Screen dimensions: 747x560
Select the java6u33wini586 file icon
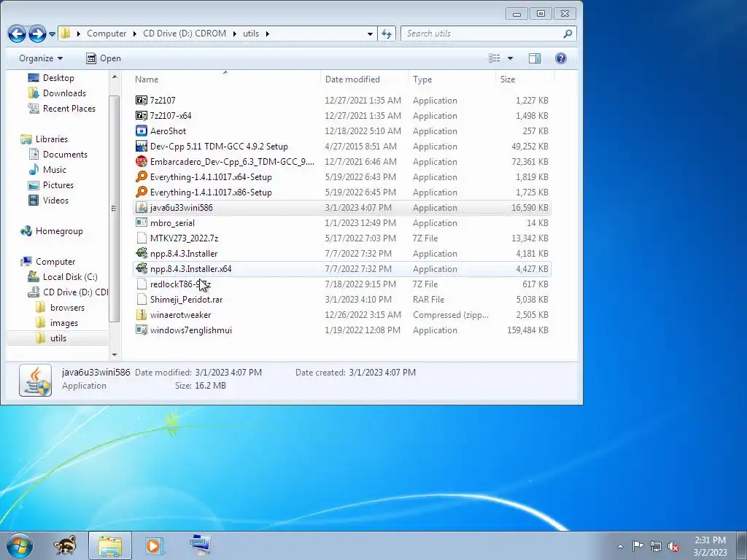141,207
